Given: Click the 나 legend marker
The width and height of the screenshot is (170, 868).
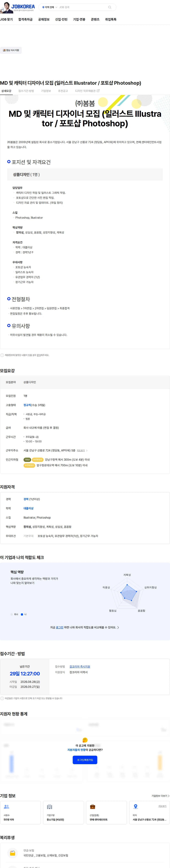Looking at the screenshot, I should [22, 614].
